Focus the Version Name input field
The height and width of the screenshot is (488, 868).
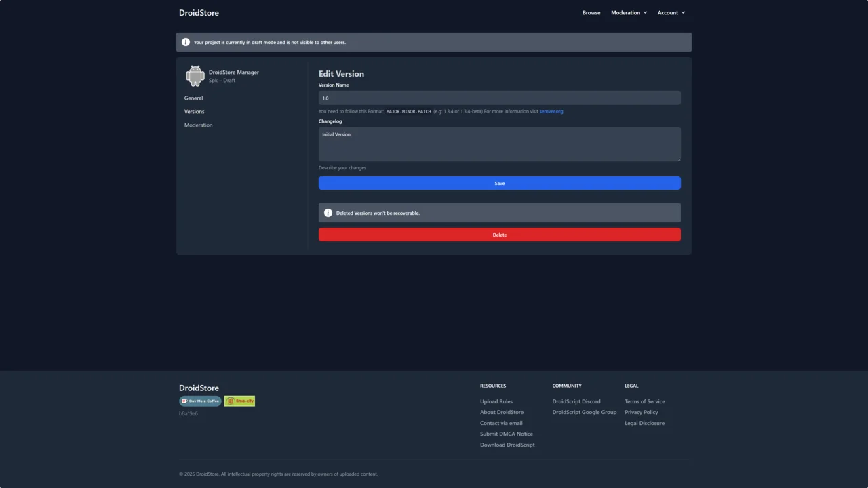pos(500,98)
